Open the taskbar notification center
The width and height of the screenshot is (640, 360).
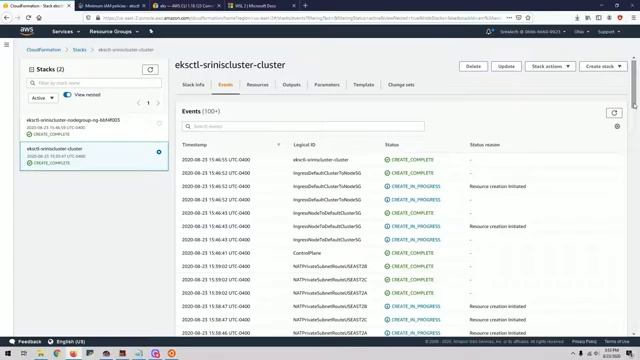point(629,353)
